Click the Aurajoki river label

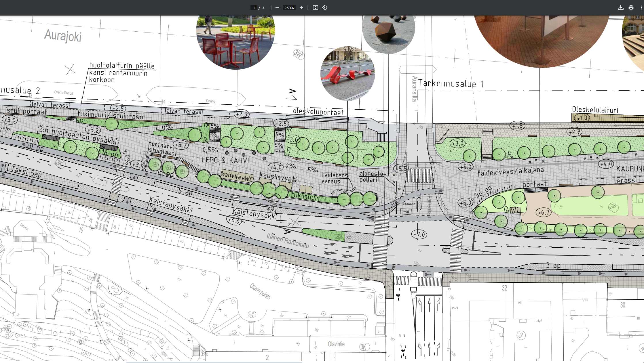[x=63, y=36]
